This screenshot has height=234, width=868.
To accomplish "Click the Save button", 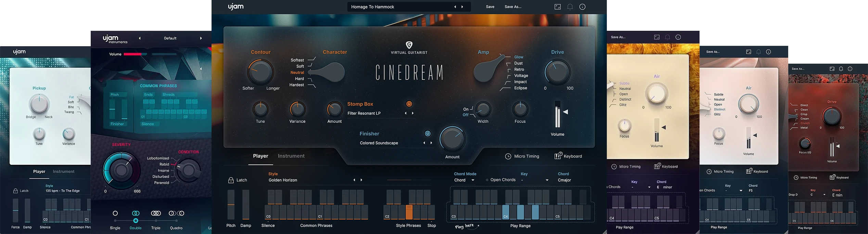I will point(490,7).
